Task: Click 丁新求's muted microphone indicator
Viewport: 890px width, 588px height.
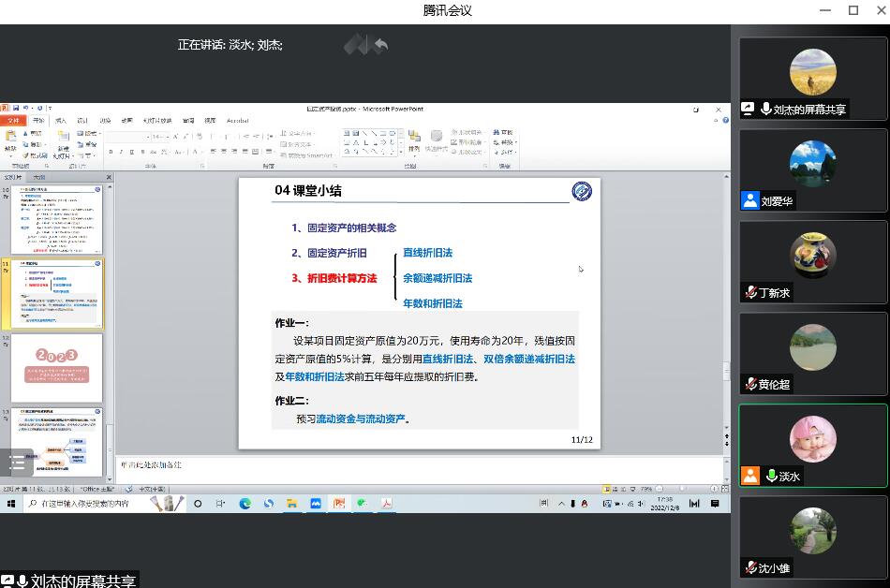Action: (750, 293)
